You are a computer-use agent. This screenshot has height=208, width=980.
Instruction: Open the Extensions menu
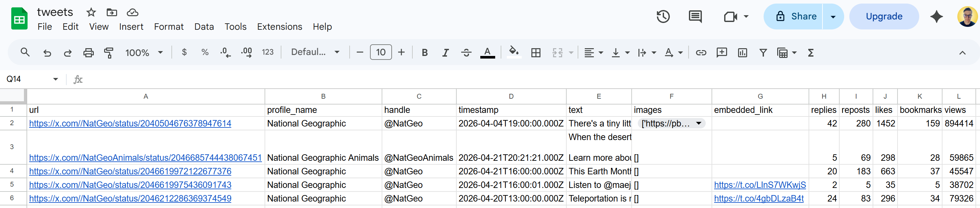point(280,27)
